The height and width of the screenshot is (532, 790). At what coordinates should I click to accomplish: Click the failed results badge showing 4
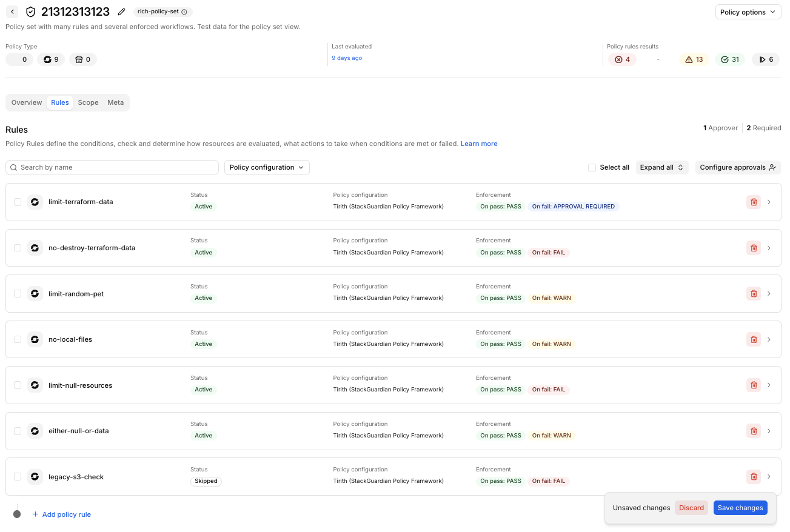coord(623,59)
